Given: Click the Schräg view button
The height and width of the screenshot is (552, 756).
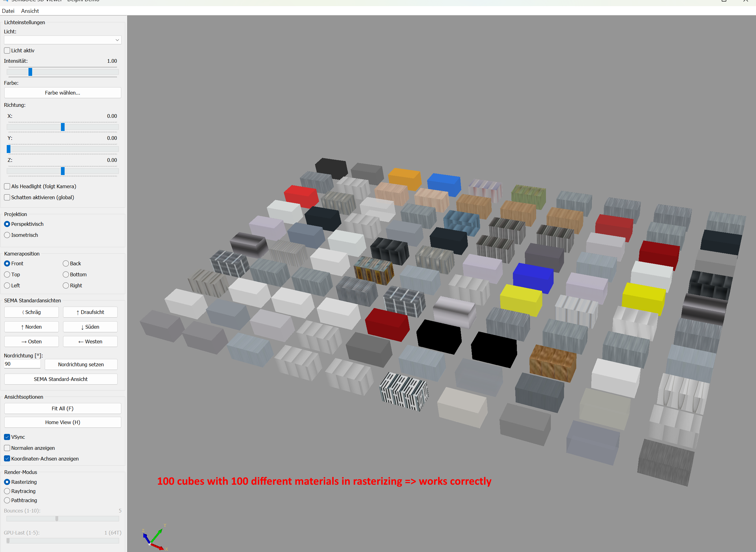Looking at the screenshot, I should (x=32, y=312).
